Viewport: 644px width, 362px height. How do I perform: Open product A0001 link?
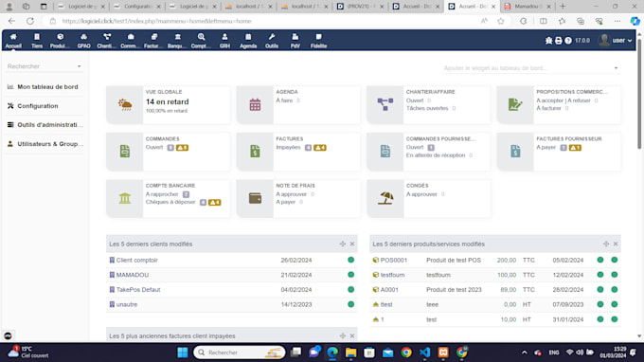389,290
